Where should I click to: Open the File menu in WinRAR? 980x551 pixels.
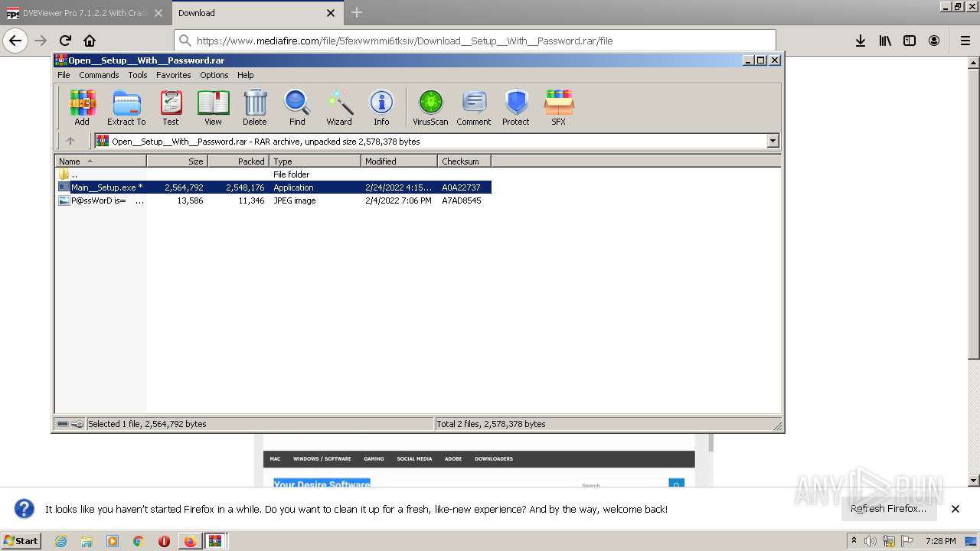pyautogui.click(x=64, y=75)
